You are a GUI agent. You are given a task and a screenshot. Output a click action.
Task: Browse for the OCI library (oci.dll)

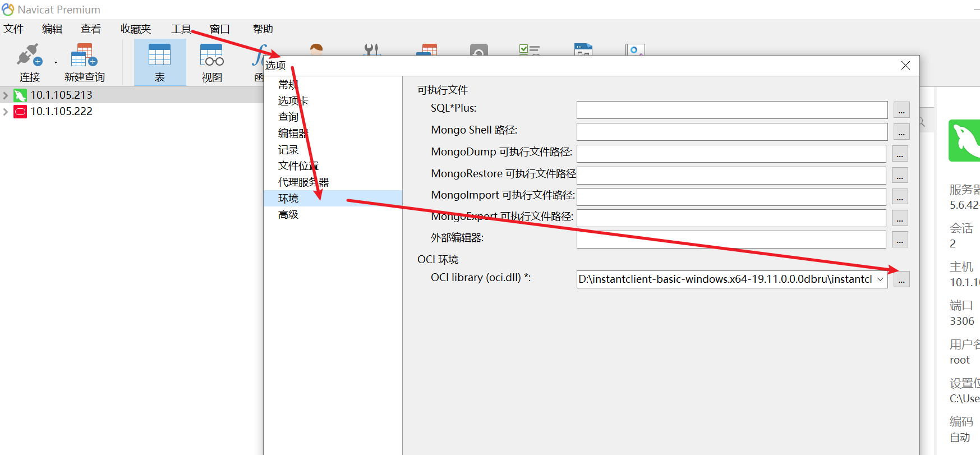pos(901,279)
